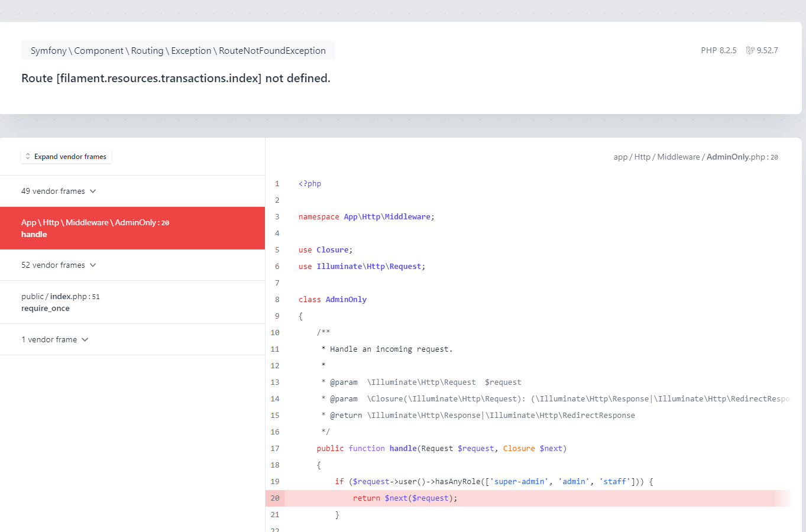
Task: Click line number 20 in the code gutter
Action: click(275, 498)
